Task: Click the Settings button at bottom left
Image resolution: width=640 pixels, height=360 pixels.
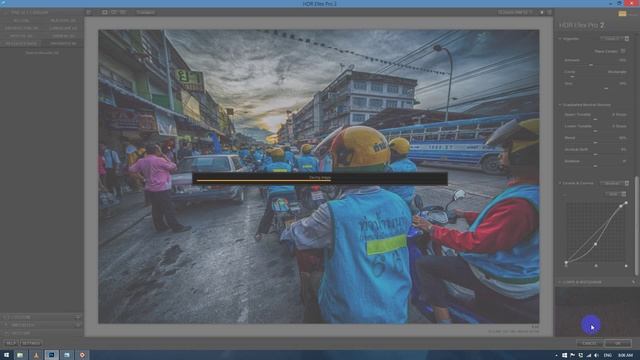Action: pyautogui.click(x=31, y=343)
